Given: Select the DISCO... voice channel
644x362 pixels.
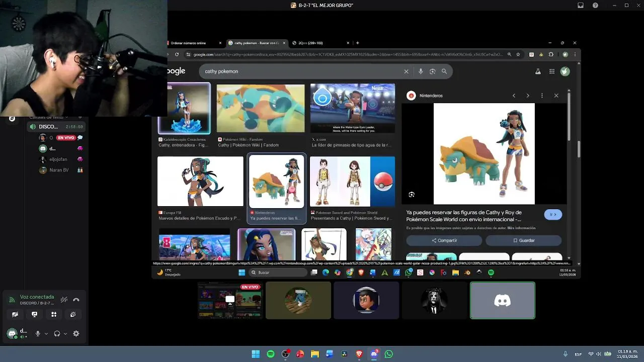Looking at the screenshot, I should 55,127.
